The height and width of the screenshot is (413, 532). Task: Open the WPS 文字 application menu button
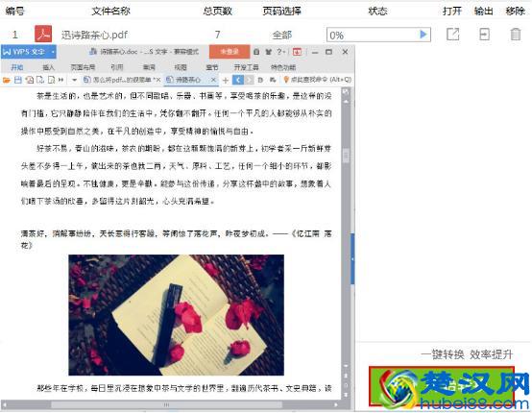[x=29, y=52]
